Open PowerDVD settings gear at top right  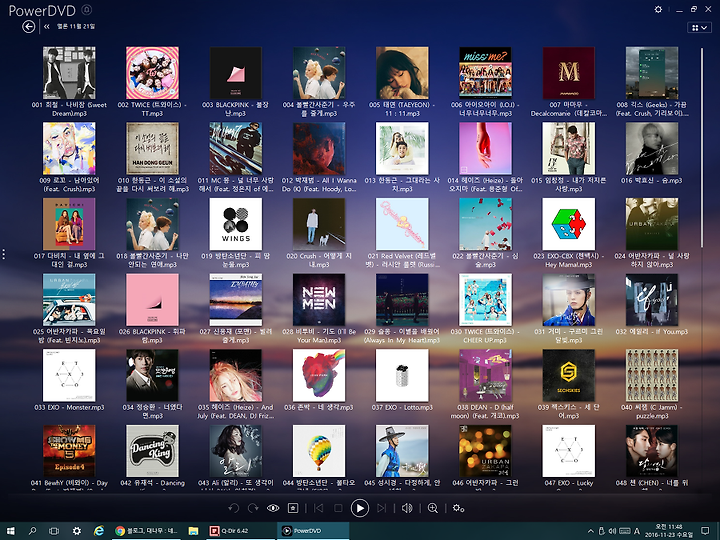[658, 9]
